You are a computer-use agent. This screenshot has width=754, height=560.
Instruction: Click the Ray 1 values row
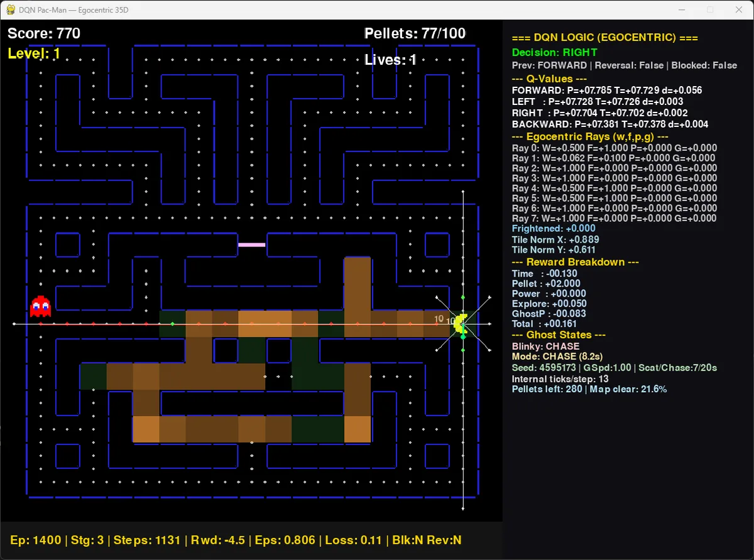[x=615, y=158]
